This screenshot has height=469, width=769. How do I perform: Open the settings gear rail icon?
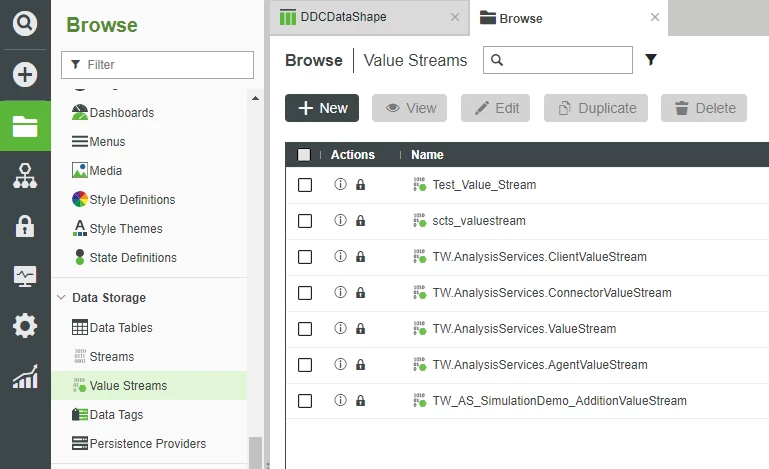pos(25,326)
